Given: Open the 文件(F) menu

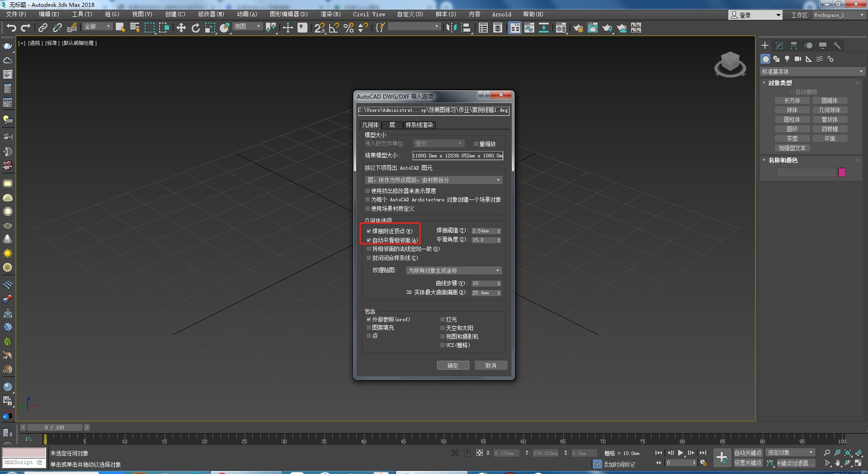Looking at the screenshot, I should (16, 14).
